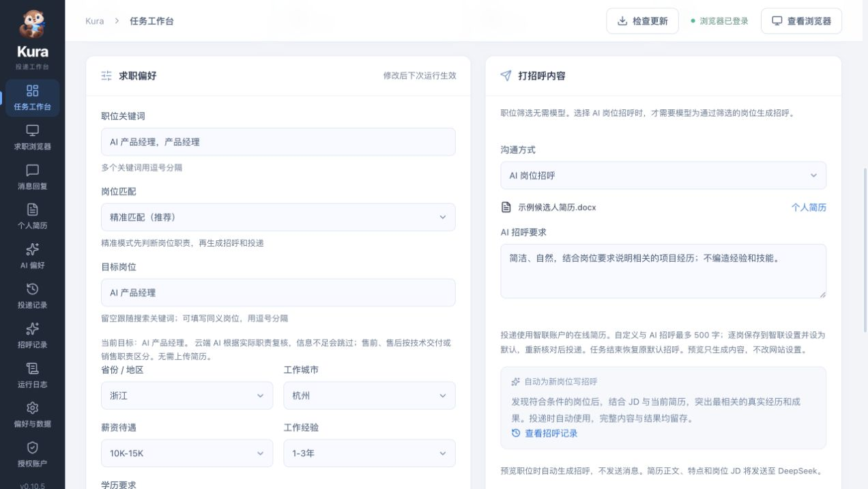This screenshot has width=868, height=489.
Task: Click the AI 招呼要求 text area
Action: [663, 271]
